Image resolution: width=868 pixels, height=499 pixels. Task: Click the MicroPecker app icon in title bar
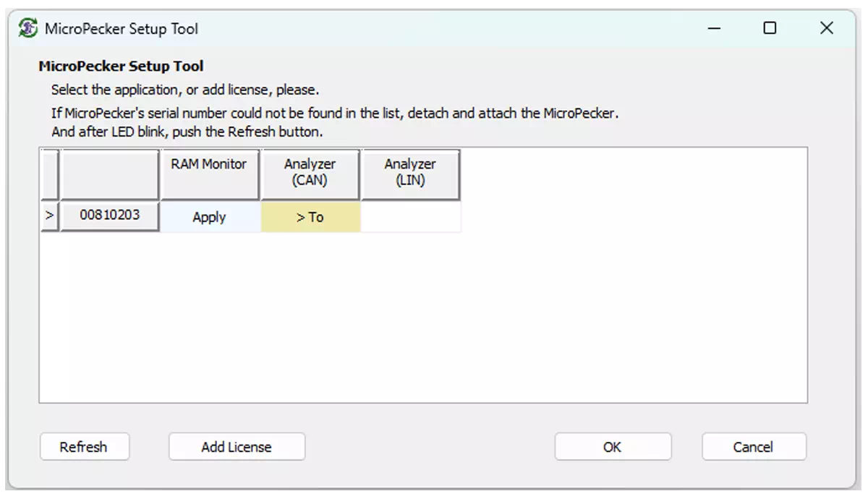coord(28,29)
